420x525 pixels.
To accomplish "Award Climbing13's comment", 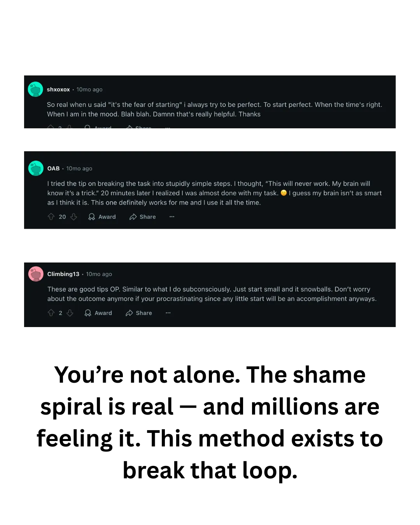I will click(98, 313).
